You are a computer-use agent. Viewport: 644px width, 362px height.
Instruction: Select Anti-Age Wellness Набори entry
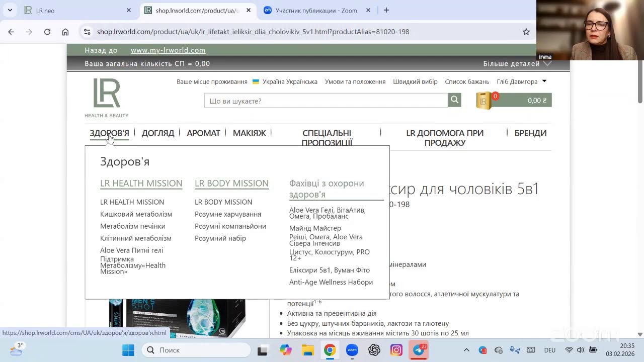(x=331, y=282)
